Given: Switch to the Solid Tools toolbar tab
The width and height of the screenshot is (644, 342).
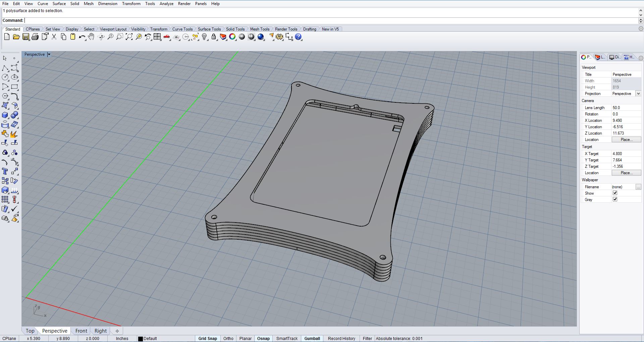Looking at the screenshot, I should coord(235,29).
